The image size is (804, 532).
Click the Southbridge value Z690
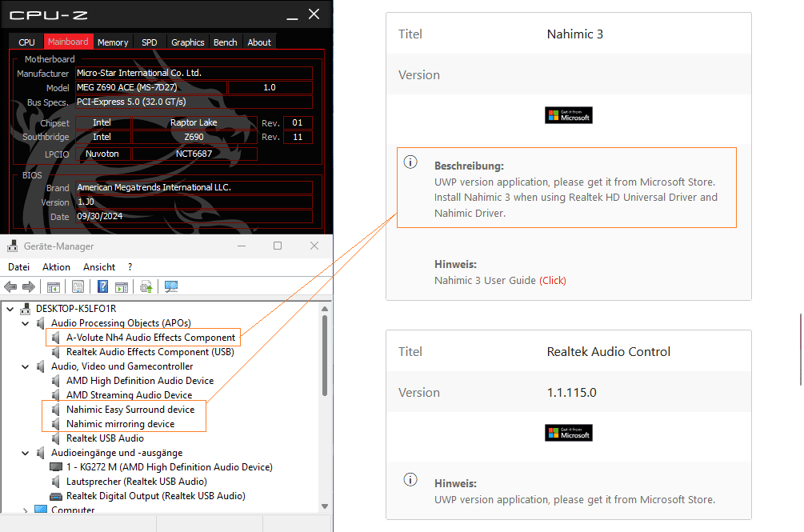[194, 138]
